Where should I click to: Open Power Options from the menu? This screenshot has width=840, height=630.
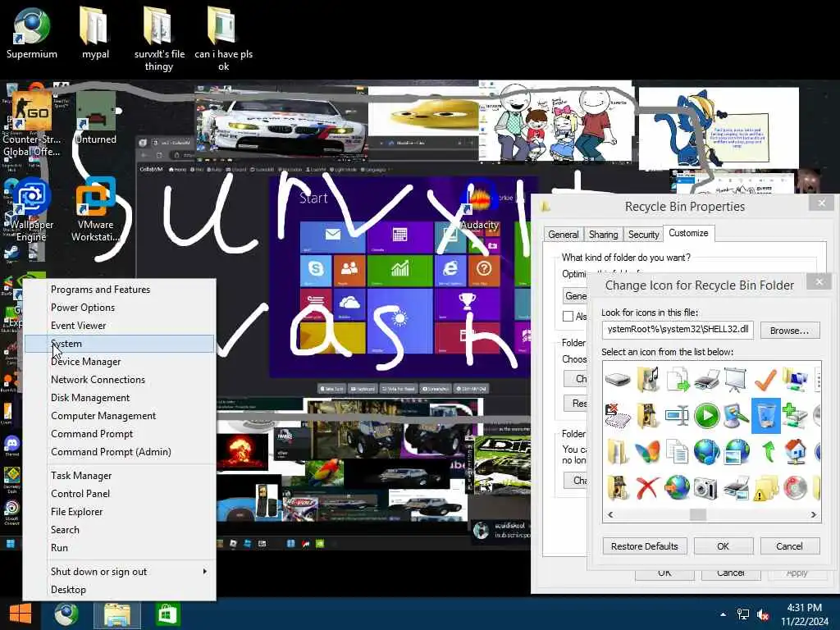tap(119, 308)
